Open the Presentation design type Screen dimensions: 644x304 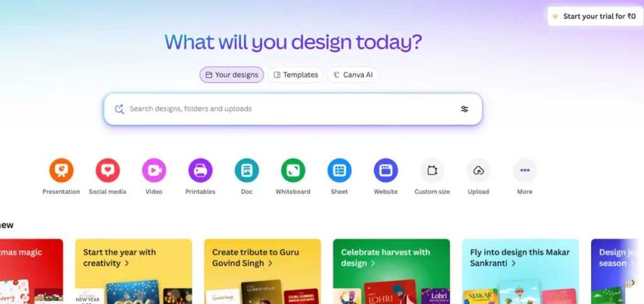61,170
